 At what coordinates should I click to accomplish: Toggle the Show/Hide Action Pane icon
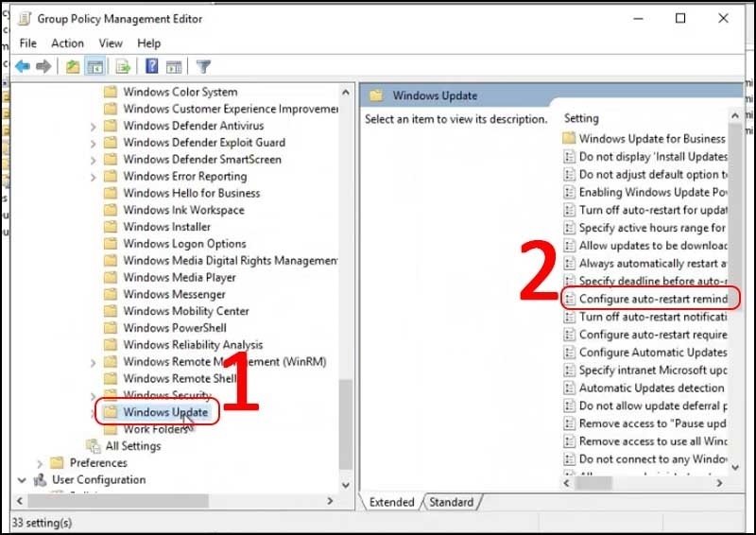(x=173, y=66)
